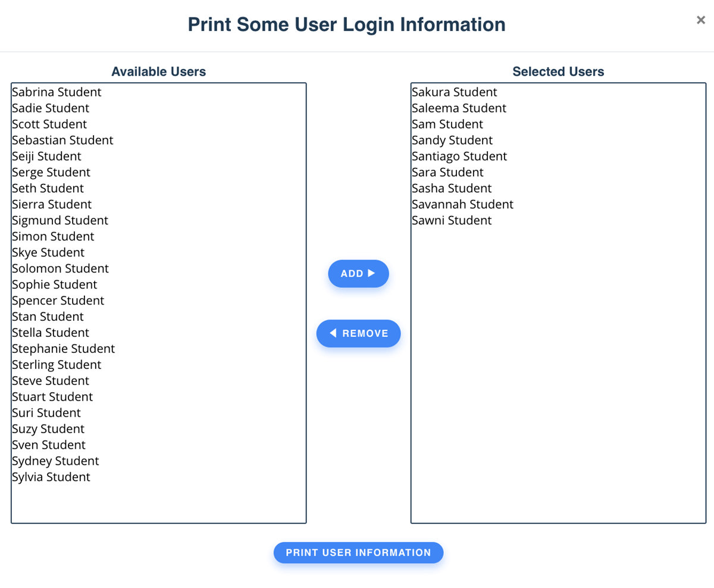Choose Scott Student from the available list
The image size is (714, 588).
point(158,124)
